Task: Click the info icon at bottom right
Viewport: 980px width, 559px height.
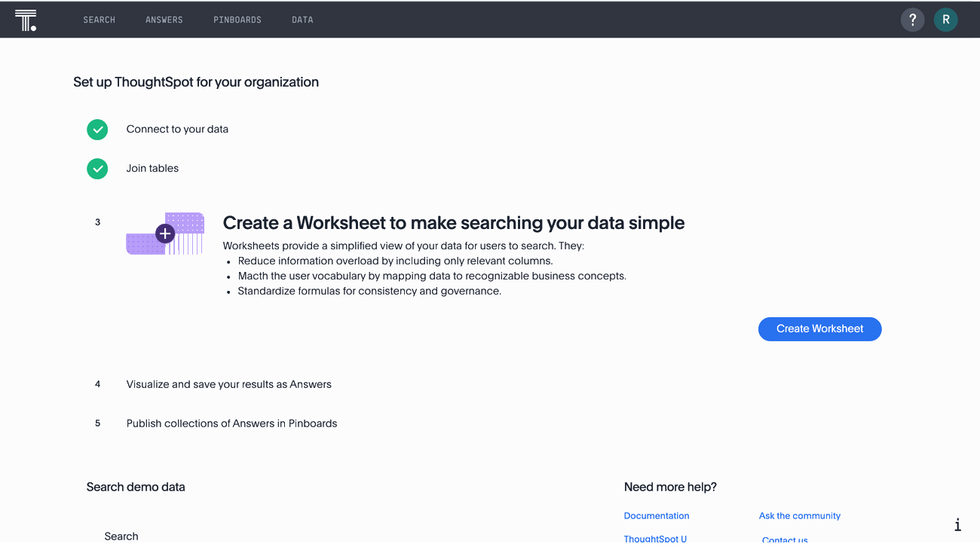Action: (957, 525)
